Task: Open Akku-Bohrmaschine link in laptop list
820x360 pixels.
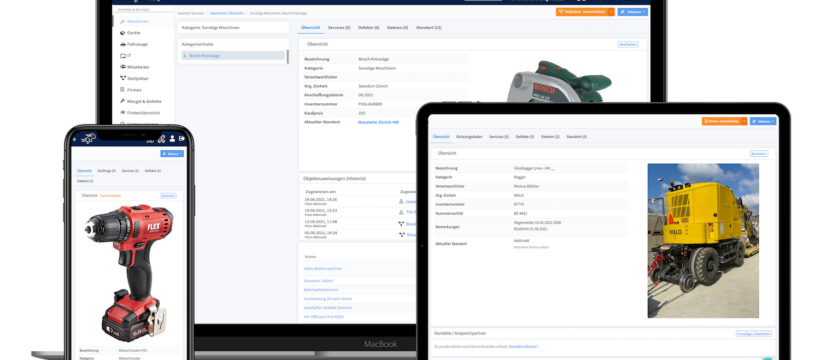Action: 323,268
